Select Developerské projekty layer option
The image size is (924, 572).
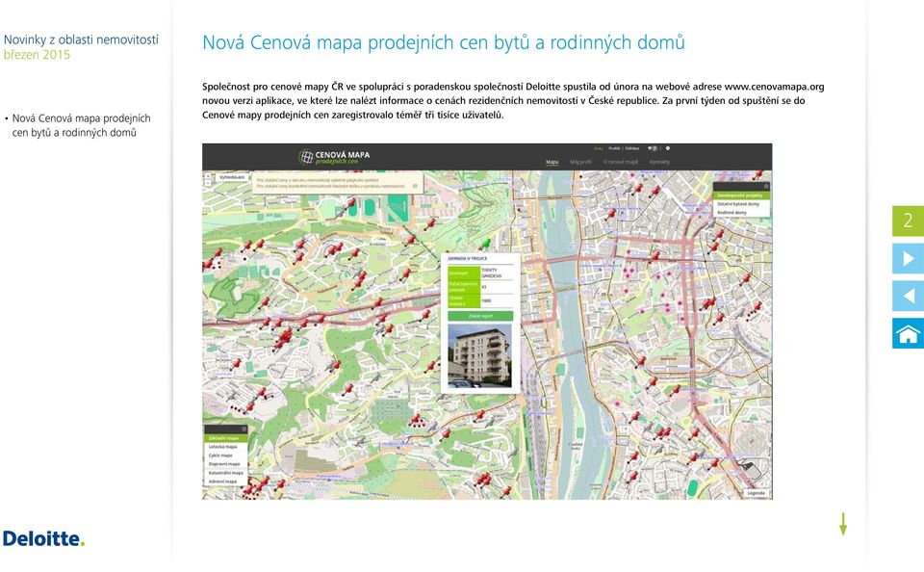[x=740, y=195]
